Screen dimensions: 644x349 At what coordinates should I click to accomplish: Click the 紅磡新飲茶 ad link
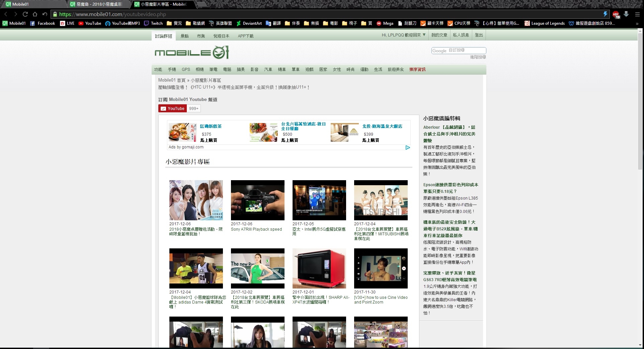click(x=211, y=126)
